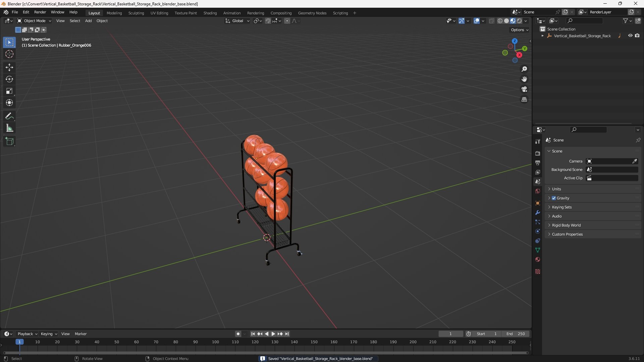The image size is (644, 362).
Task: Select the Move tool in the toolbar
Action: pyautogui.click(x=9, y=67)
